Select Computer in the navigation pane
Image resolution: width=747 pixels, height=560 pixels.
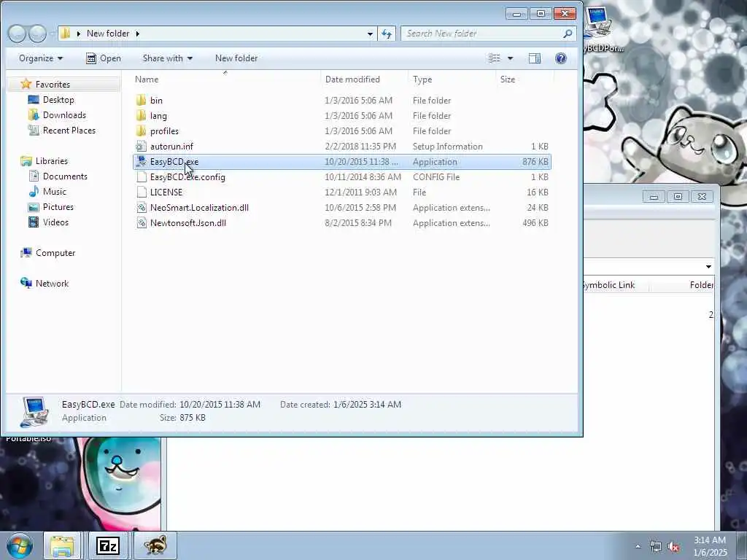point(55,253)
